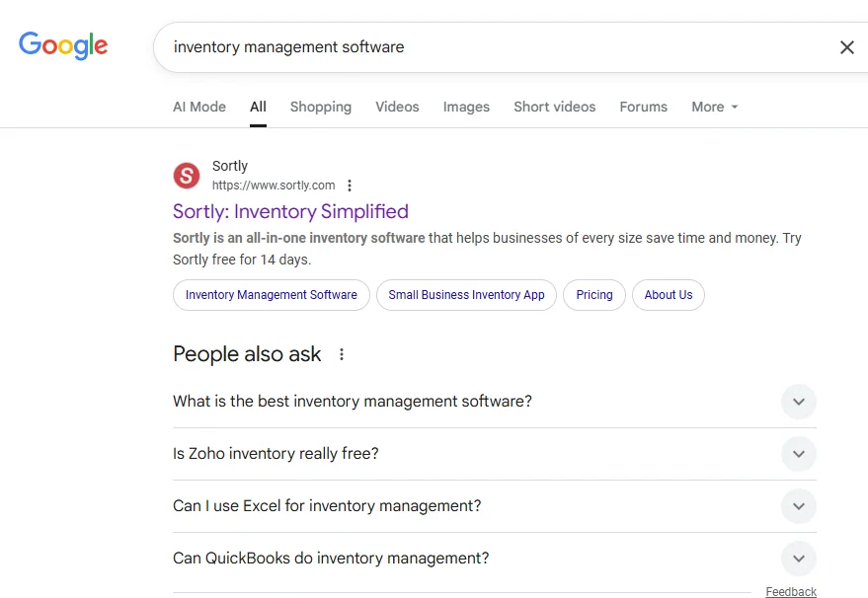Open the three-dot menu next to People also ask

coord(342,354)
